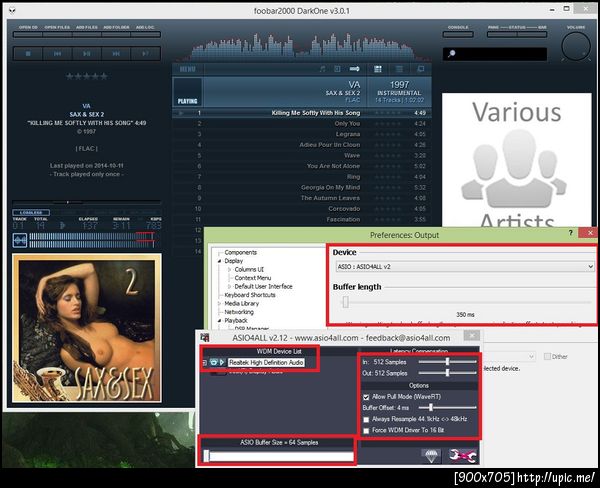Click the volume knob
This screenshot has height=488, width=600.
(x=576, y=47)
